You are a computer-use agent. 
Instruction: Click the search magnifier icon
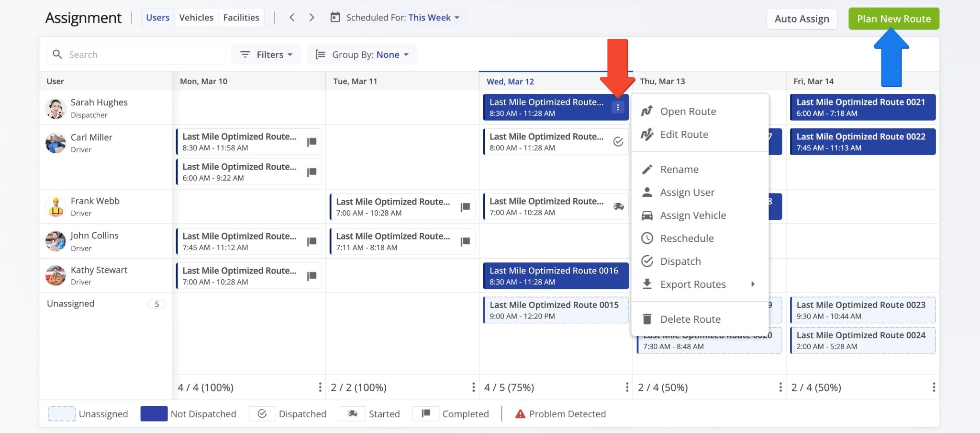57,54
